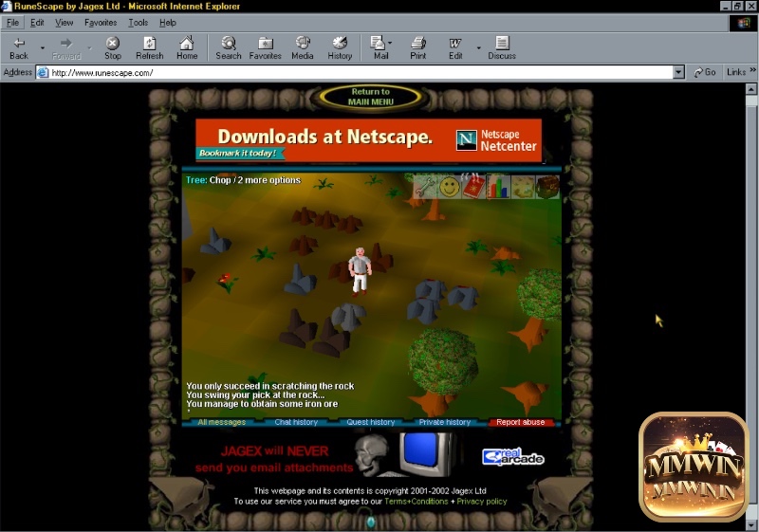The image size is (759, 532).
Task: Open the View menu
Action: [64, 23]
